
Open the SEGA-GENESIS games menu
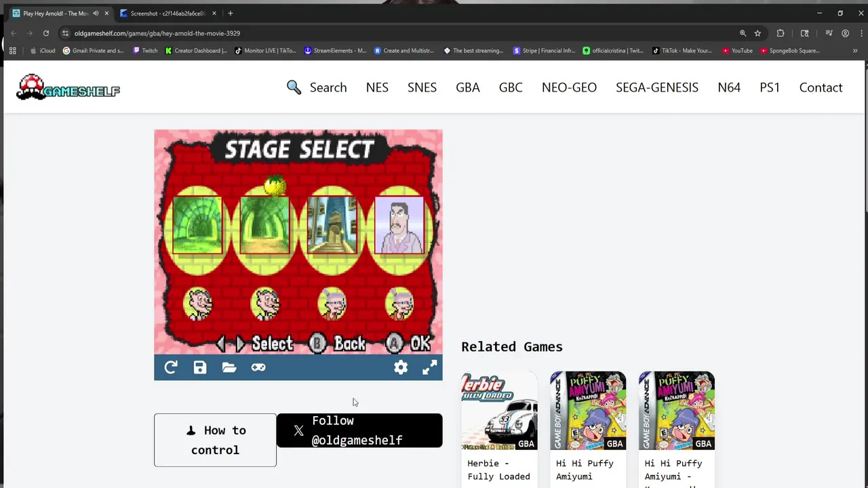(657, 87)
